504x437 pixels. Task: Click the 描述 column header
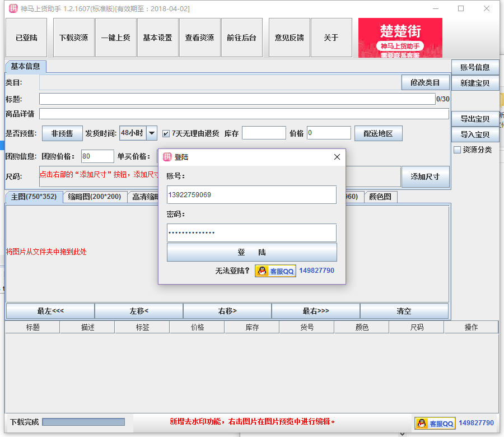point(87,327)
